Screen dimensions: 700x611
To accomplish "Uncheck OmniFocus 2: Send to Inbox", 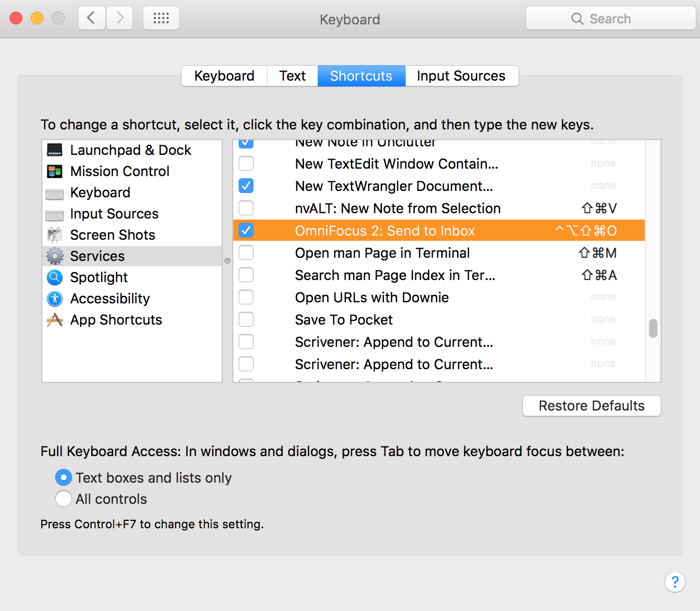I will pos(246,230).
